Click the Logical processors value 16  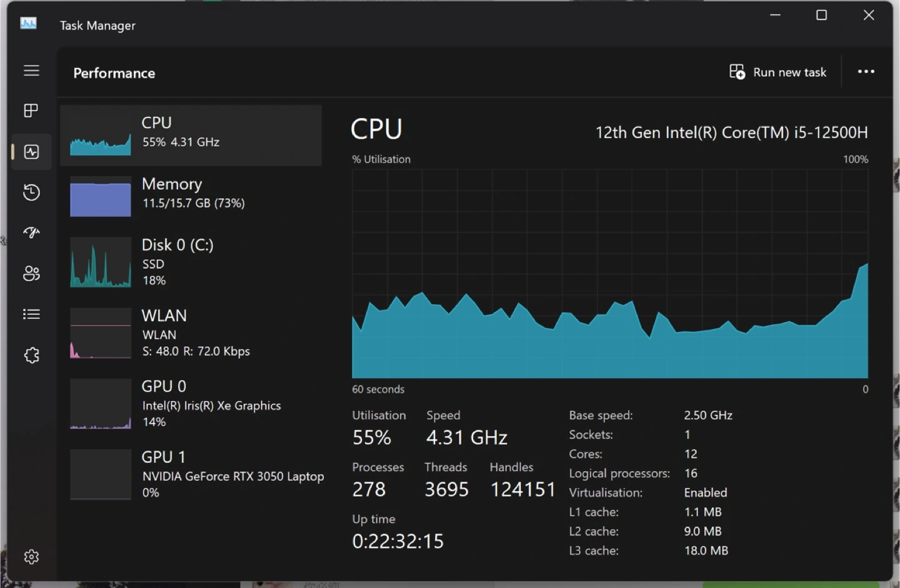pyautogui.click(x=691, y=473)
